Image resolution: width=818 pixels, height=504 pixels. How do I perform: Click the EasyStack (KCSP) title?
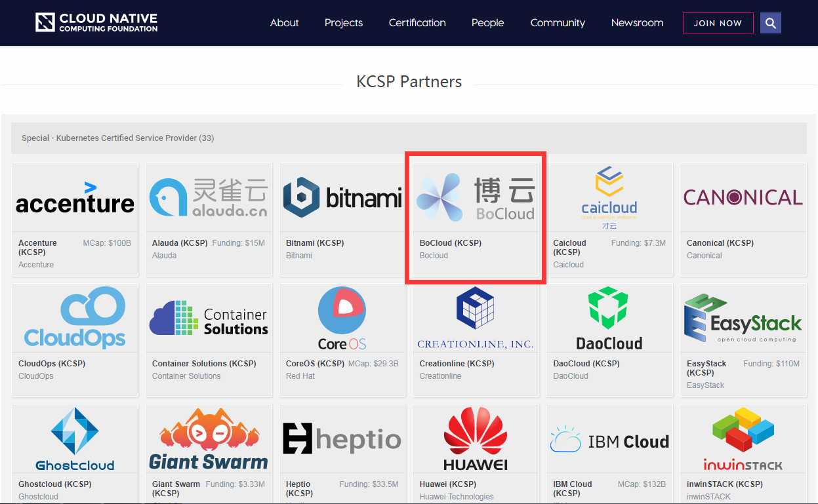tap(706, 368)
